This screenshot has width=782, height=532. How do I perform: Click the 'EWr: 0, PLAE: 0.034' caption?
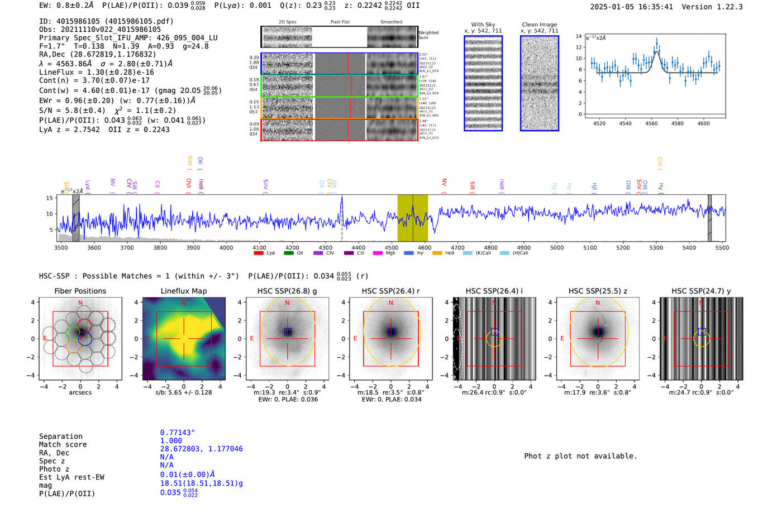click(391, 400)
